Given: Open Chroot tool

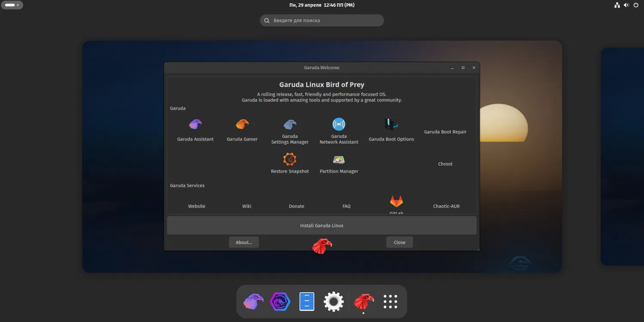Looking at the screenshot, I should (x=445, y=164).
